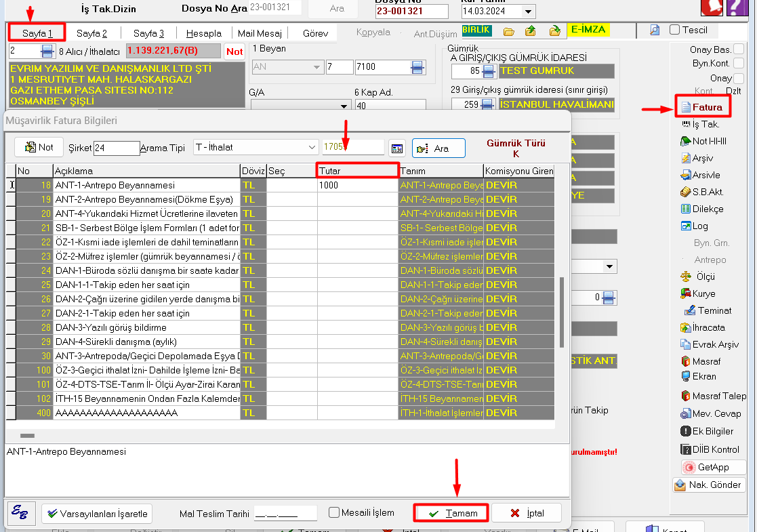Expand the AN beyan combo box

[317, 67]
